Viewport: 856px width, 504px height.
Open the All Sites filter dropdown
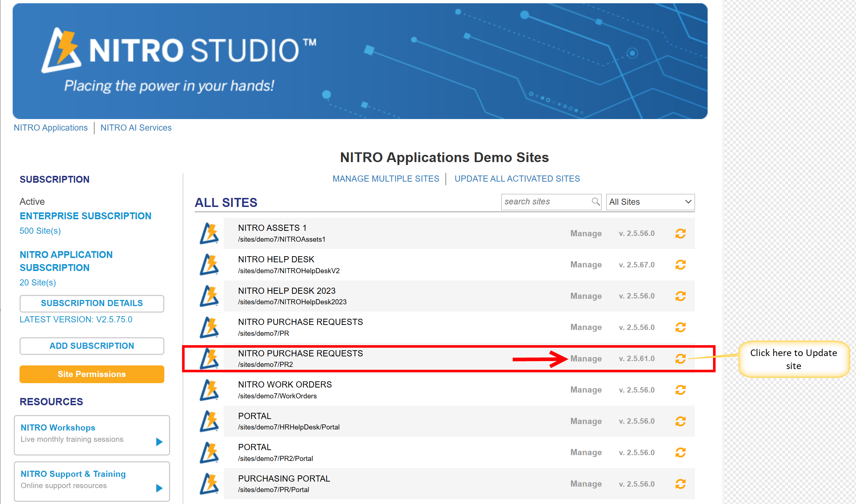(650, 202)
